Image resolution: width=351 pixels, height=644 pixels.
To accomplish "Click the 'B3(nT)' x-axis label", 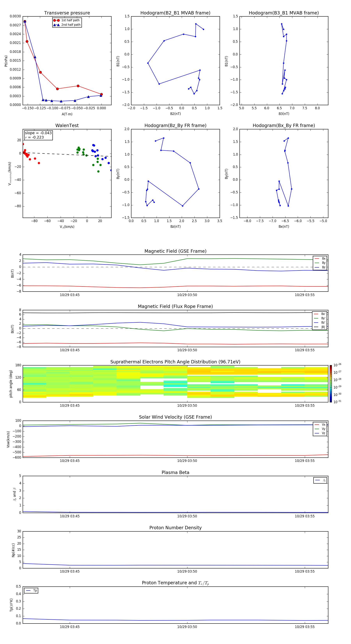I will [284, 114].
